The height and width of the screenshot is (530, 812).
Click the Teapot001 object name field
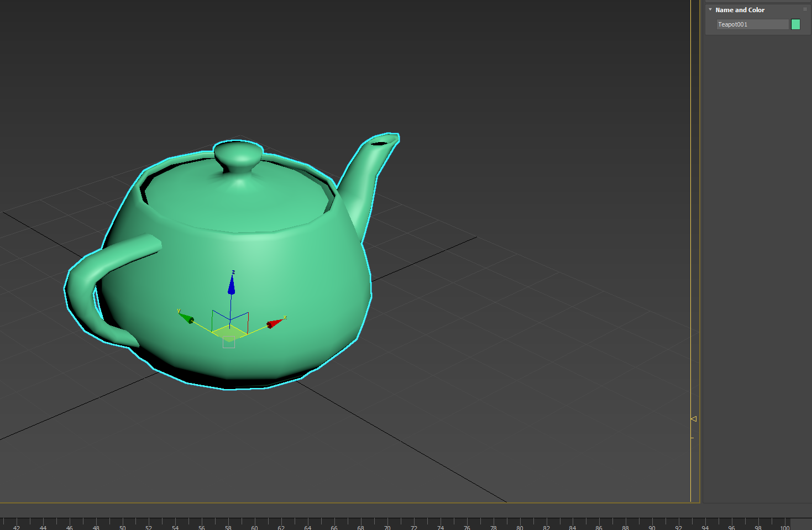pyautogui.click(x=752, y=24)
